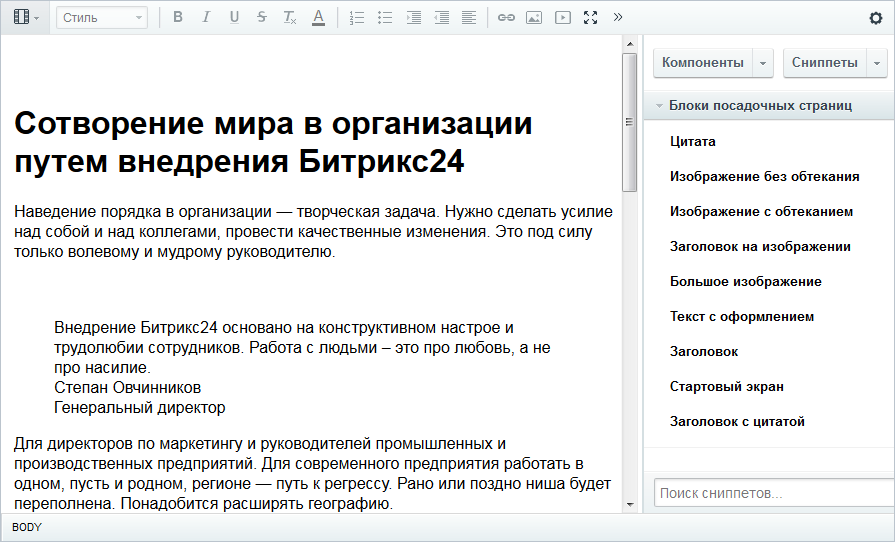Decrease paragraph indent
The height and width of the screenshot is (542, 895).
tap(441, 18)
